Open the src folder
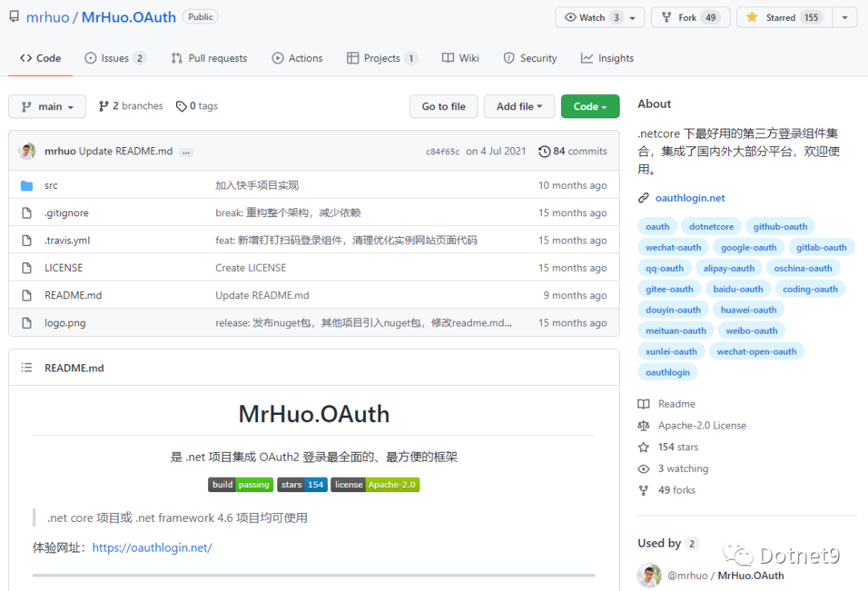The height and width of the screenshot is (591, 868). click(51, 186)
